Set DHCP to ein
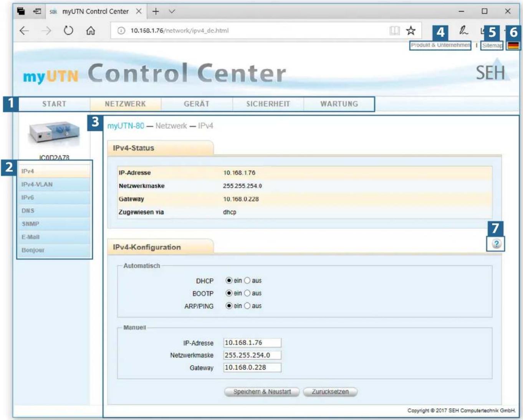The image size is (523, 420). click(229, 281)
